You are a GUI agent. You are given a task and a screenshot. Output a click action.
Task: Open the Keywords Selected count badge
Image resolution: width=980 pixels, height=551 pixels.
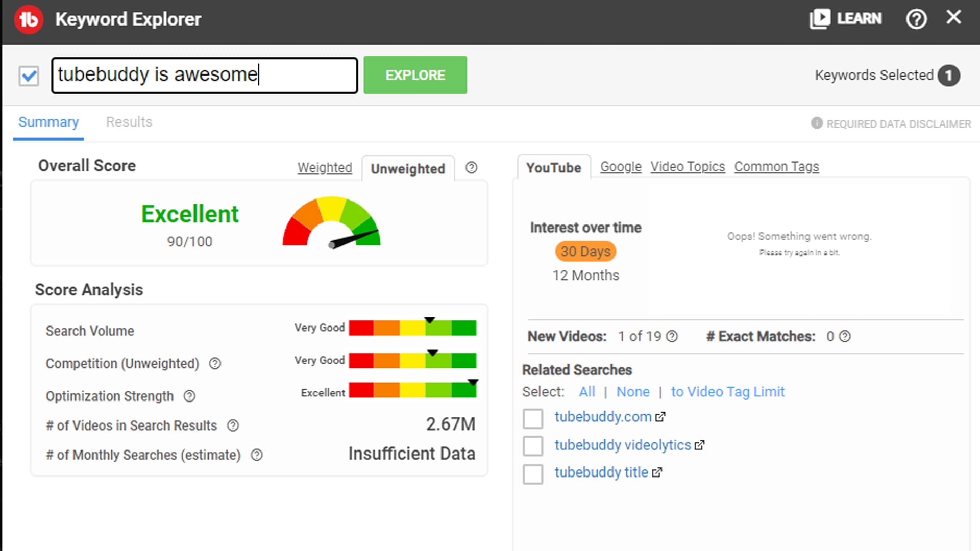click(x=948, y=76)
